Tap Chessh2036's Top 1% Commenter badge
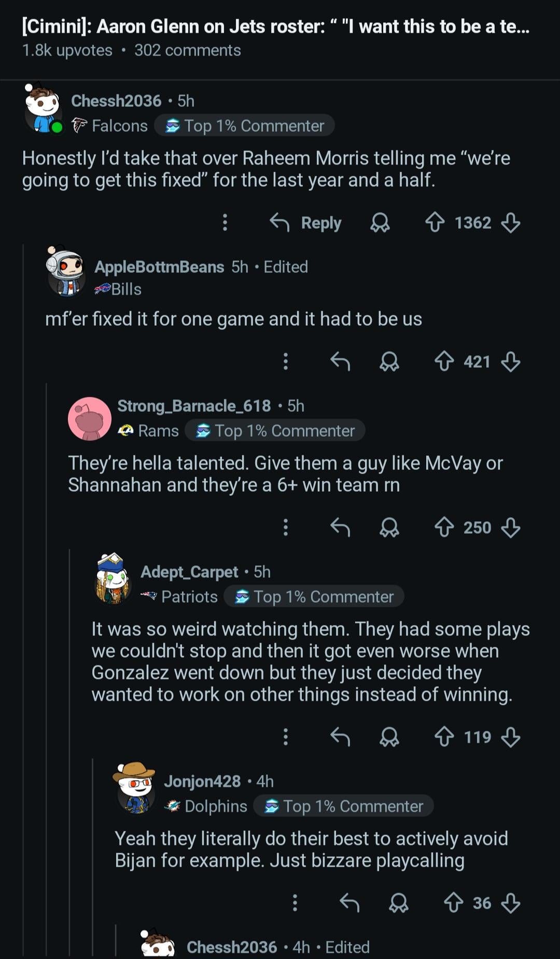Screen dimensions: 560x959 pos(245,126)
